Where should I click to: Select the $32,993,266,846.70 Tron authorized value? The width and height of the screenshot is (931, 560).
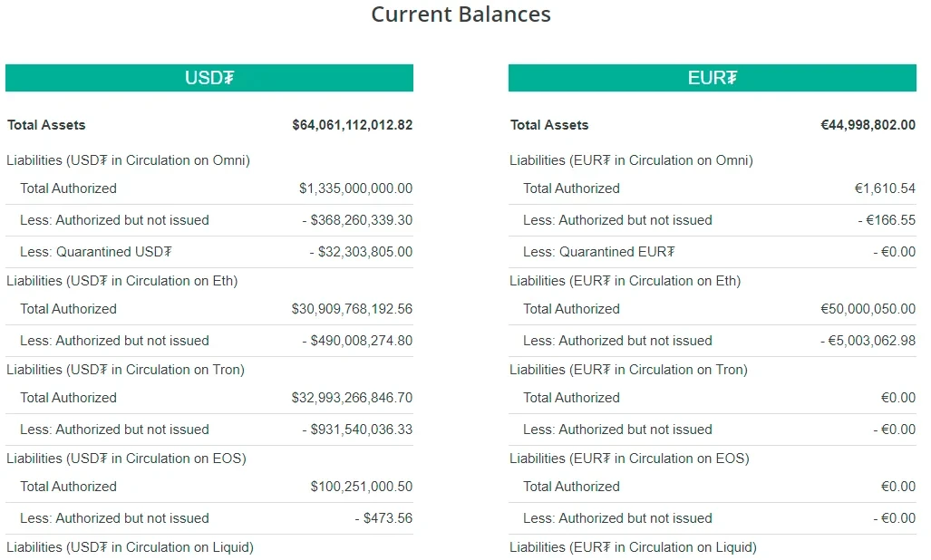(352, 398)
